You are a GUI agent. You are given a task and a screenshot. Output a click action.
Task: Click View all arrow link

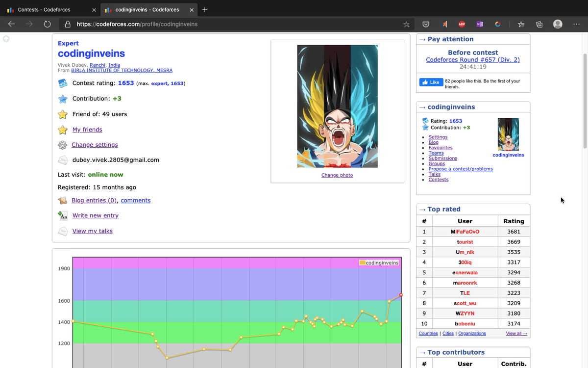516,334
